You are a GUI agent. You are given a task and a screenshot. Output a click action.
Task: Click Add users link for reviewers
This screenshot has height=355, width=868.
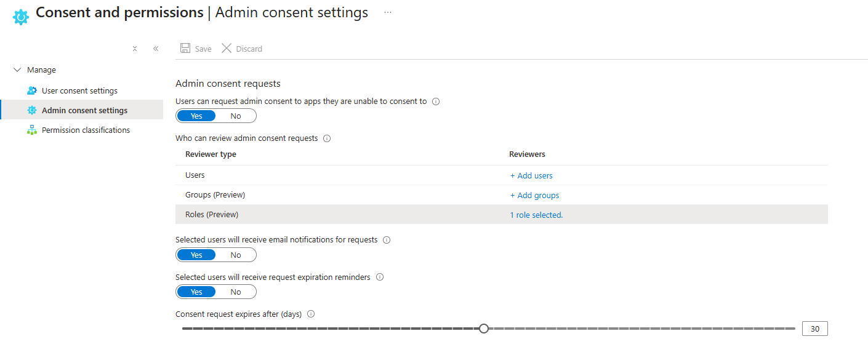[531, 175]
